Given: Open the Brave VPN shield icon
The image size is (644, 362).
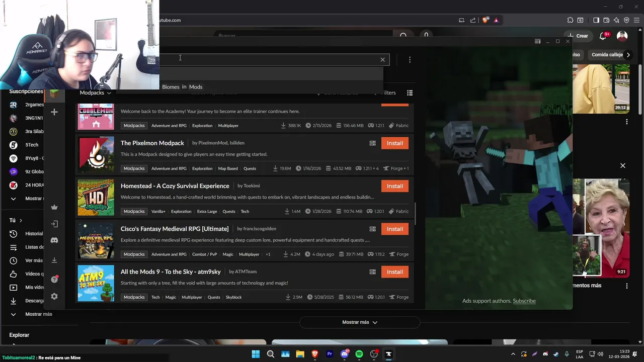Looking at the screenshot, I should click(x=626, y=20).
